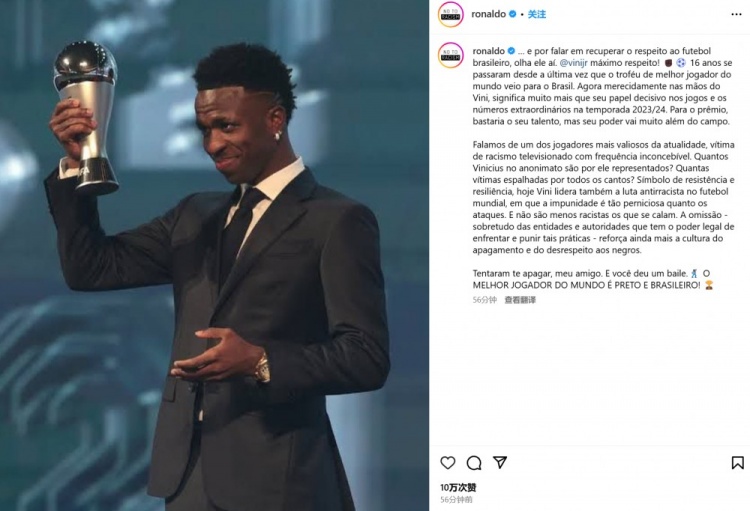Click ronaldo's profile avatar in the header

(451, 14)
